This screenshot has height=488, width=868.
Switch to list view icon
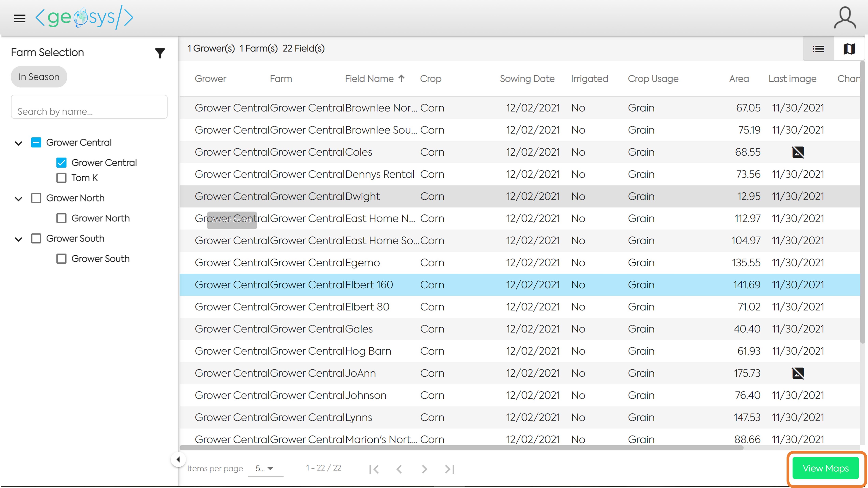(x=818, y=49)
